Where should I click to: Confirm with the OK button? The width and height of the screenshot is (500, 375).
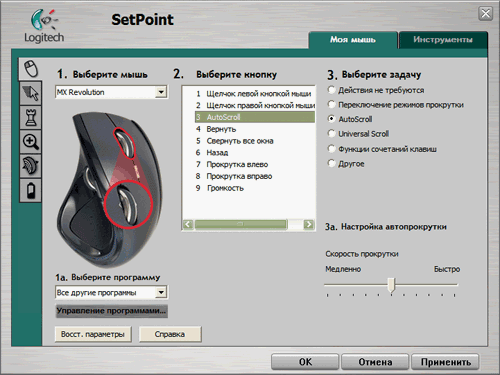(x=305, y=362)
